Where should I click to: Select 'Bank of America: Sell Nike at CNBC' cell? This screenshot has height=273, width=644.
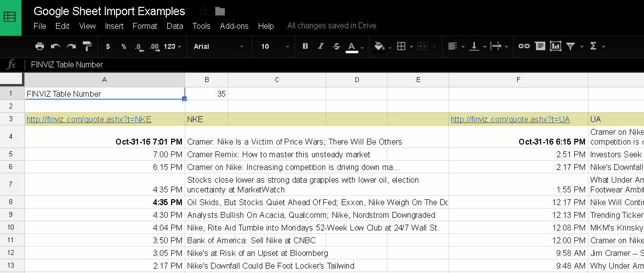pos(252,240)
